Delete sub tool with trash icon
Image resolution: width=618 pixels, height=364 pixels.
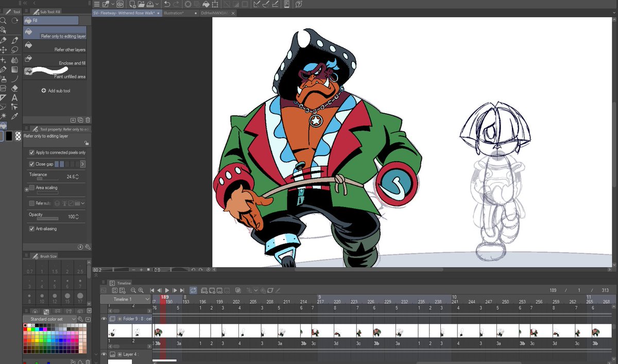(x=88, y=120)
